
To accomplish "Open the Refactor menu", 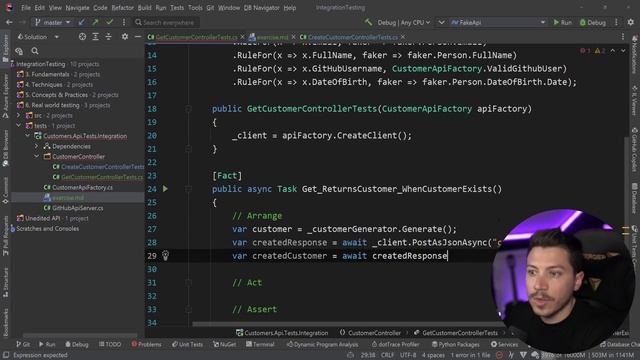I will click(x=122, y=8).
